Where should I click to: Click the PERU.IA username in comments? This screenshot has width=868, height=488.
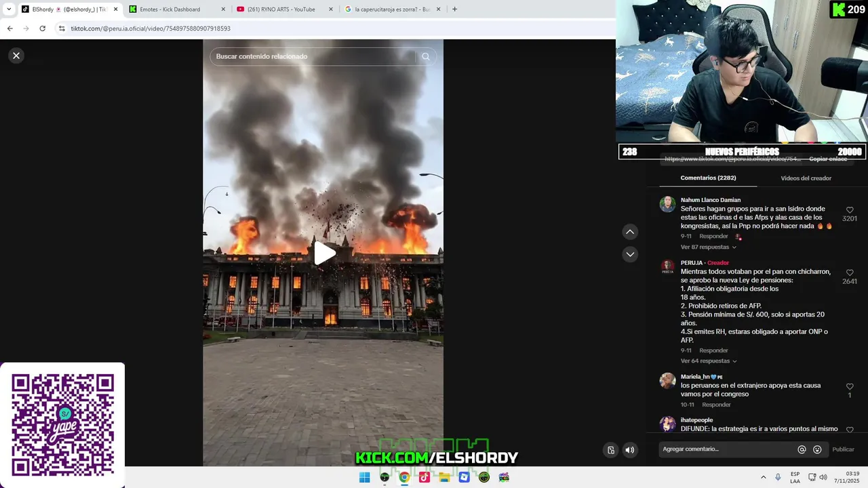pyautogui.click(x=692, y=263)
